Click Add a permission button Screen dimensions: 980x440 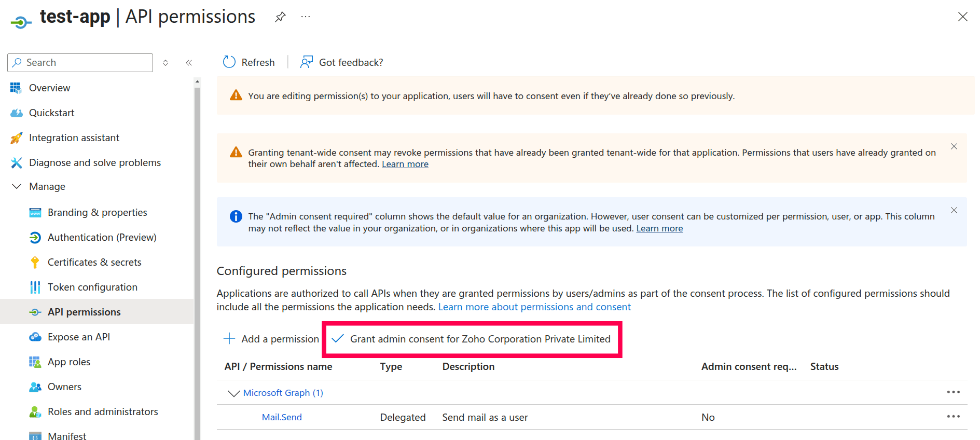(271, 339)
